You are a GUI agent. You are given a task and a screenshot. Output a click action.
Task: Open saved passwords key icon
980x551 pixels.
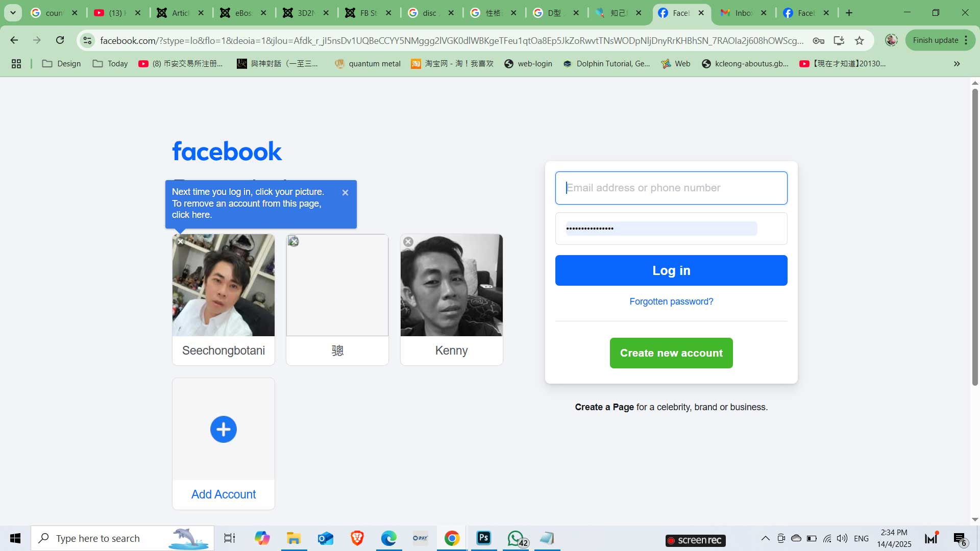point(818,40)
